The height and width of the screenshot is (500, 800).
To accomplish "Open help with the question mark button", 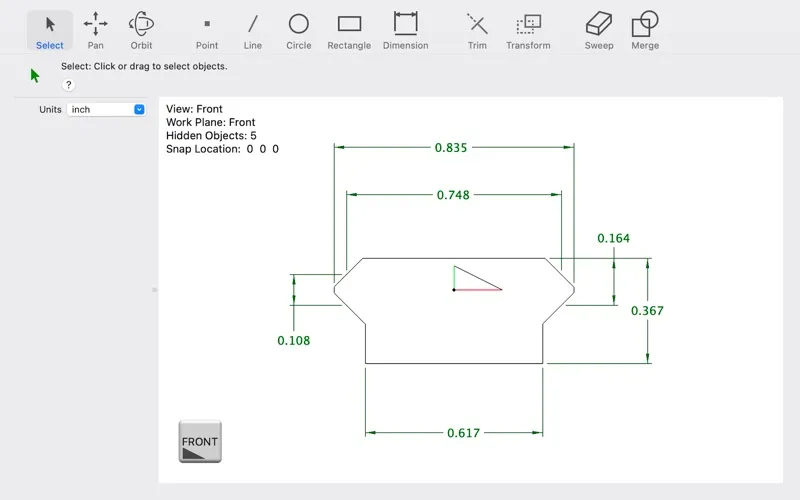I will point(68,85).
